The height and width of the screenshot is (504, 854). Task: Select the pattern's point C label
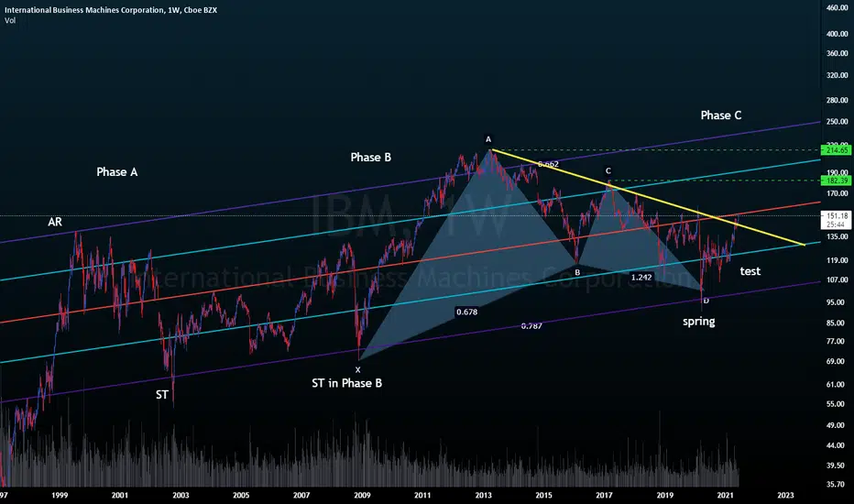click(x=608, y=171)
